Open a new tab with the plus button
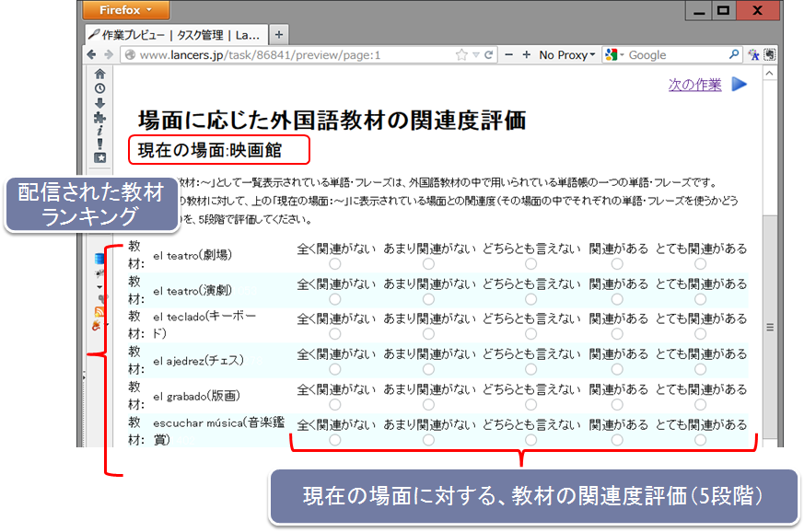This screenshot has height=532, width=804. pos(279,35)
